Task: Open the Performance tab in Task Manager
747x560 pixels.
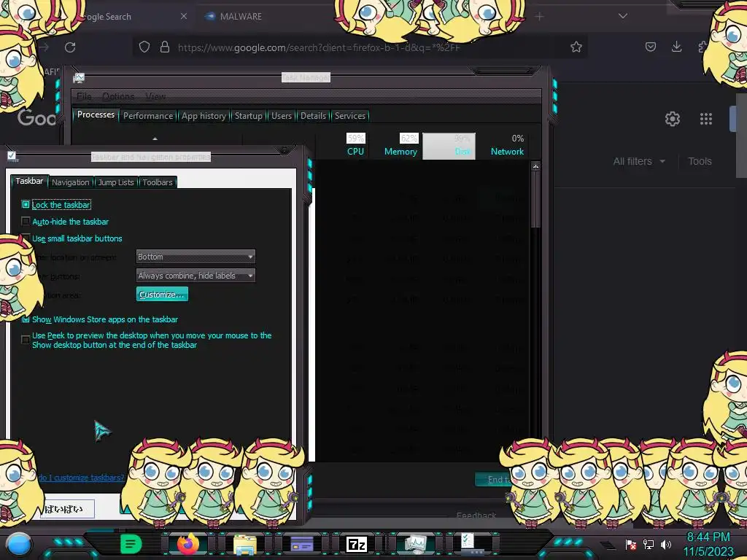Action: [148, 116]
